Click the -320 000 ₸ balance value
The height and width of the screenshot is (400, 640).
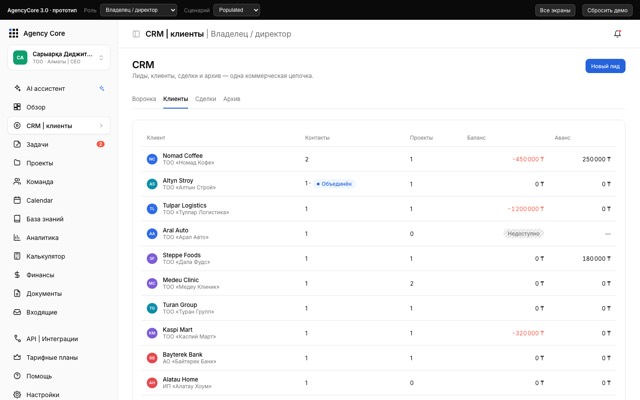528,333
